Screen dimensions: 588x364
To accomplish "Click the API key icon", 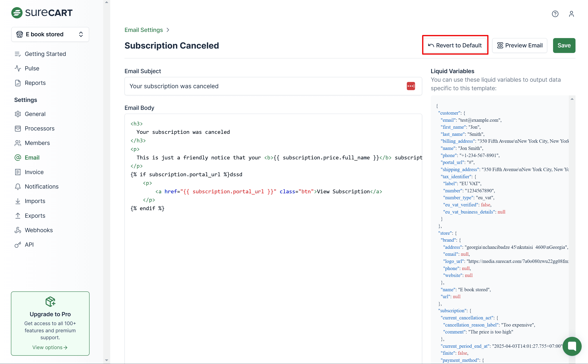I will 18,245.
